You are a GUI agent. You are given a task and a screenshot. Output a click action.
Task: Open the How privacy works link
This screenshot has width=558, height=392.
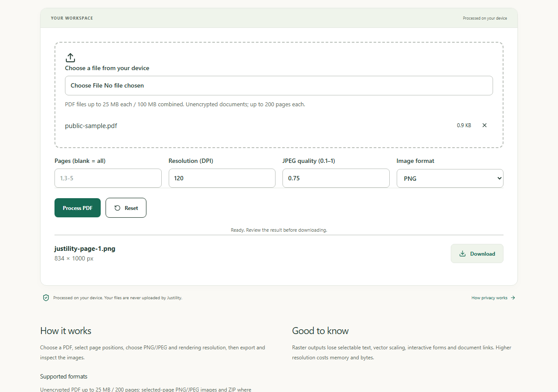click(493, 298)
